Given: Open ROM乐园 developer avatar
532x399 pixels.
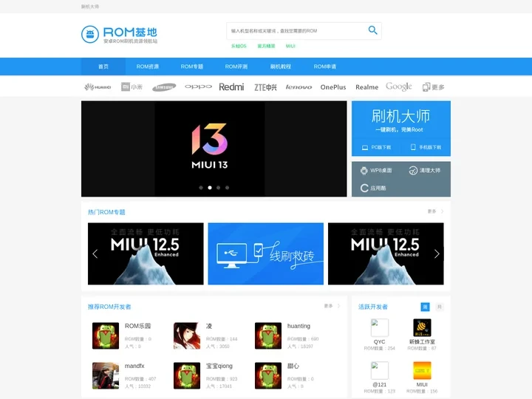Looking at the screenshot, I should tap(106, 335).
